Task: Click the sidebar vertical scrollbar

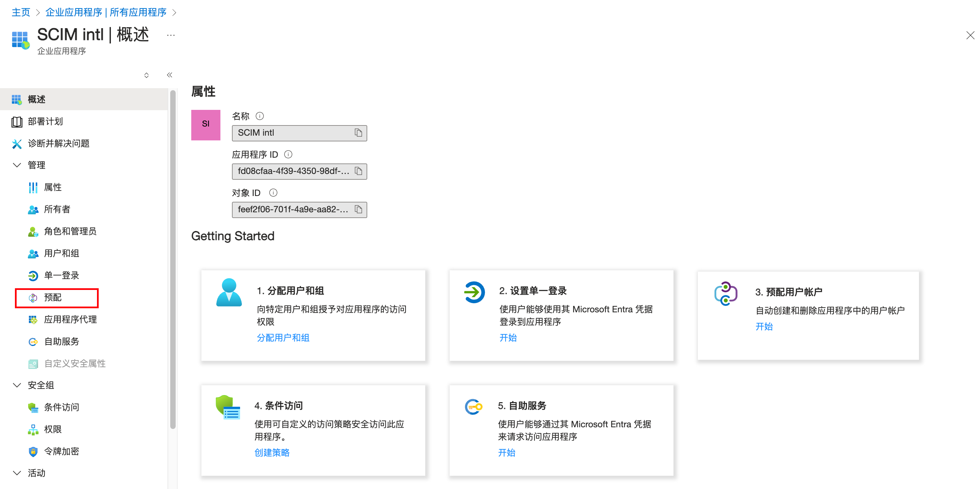Action: pos(173,259)
